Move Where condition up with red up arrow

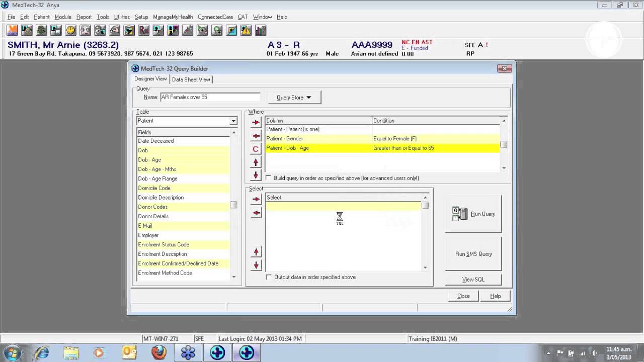[256, 162]
